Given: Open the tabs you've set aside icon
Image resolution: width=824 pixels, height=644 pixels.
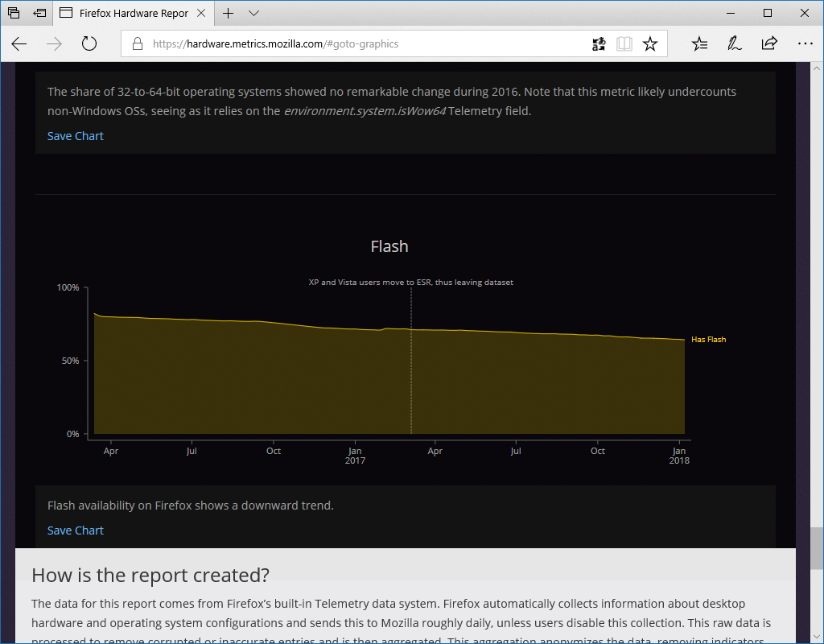Looking at the screenshot, I should 14,13.
